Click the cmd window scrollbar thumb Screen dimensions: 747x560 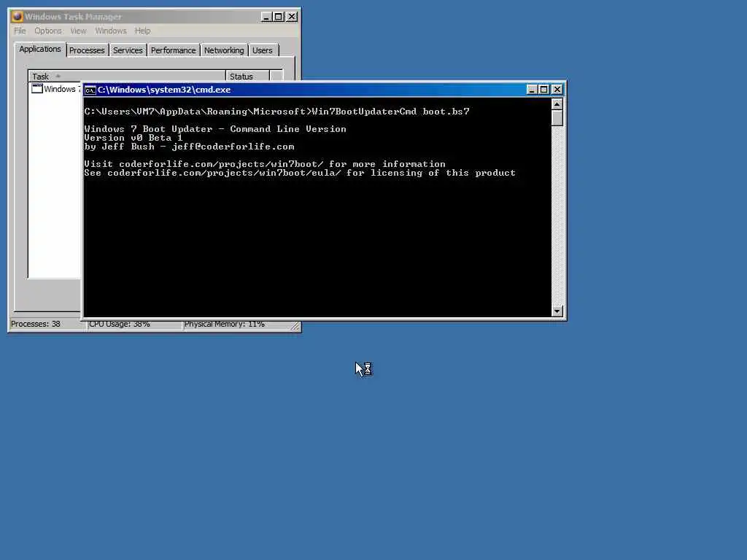557,118
